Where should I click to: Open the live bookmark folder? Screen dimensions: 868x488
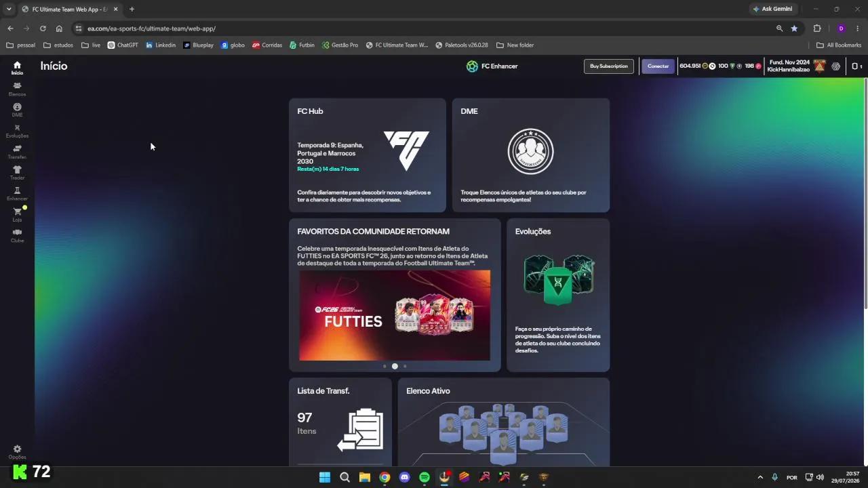click(90, 45)
